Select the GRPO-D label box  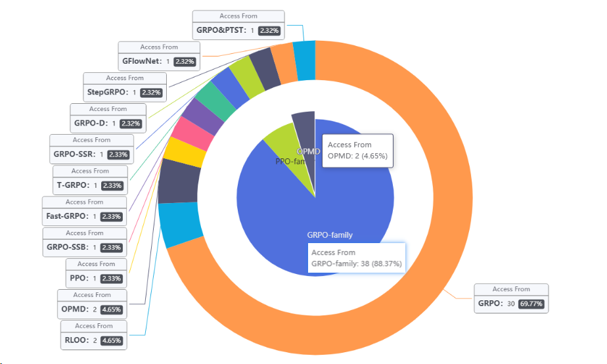(x=108, y=116)
